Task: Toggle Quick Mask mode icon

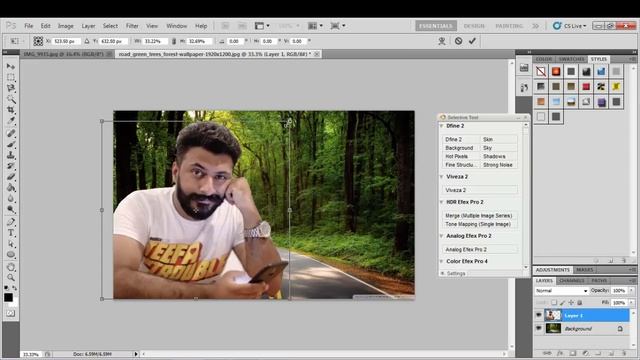Action: click(x=11, y=313)
